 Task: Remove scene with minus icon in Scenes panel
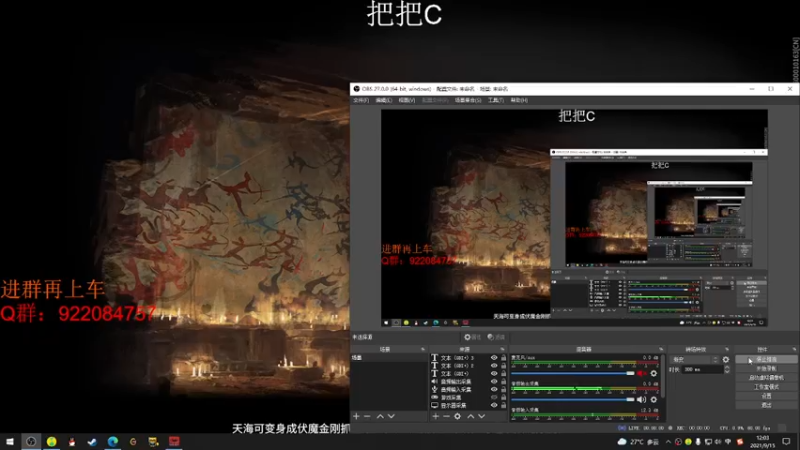(x=367, y=416)
